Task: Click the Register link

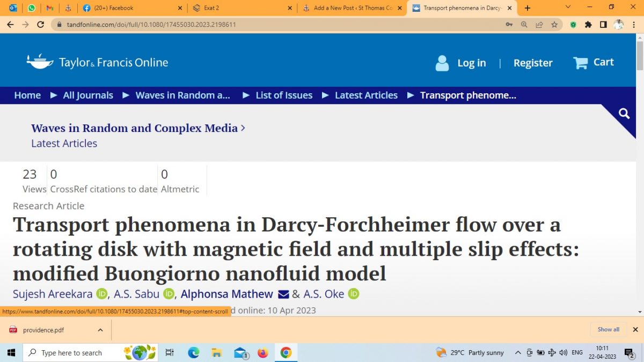Action: tap(533, 63)
